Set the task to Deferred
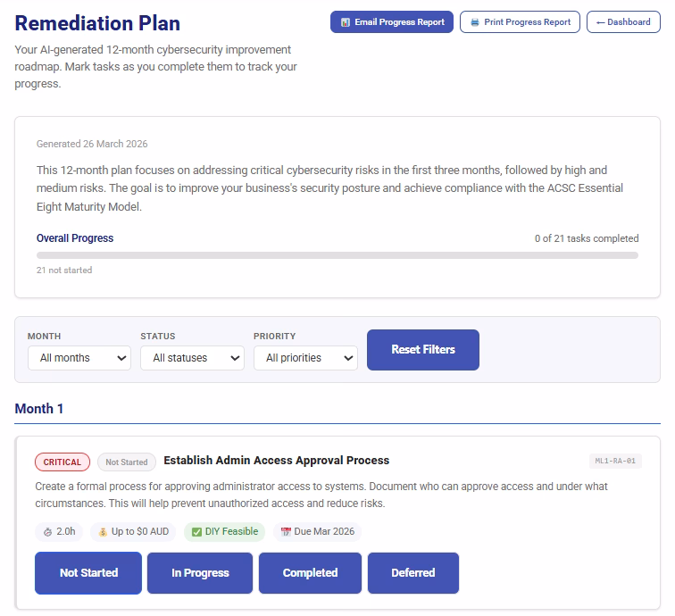Image resolution: width=675 pixels, height=616 pixels. 412,573
